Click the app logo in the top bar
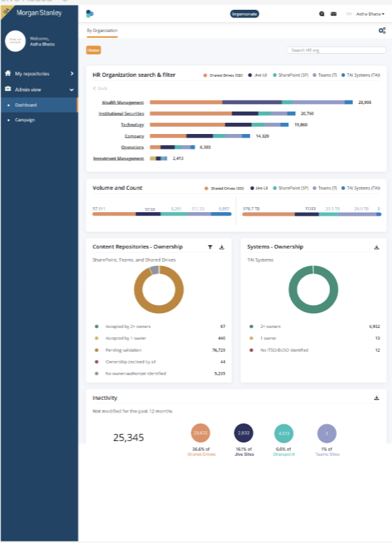 (x=89, y=13)
